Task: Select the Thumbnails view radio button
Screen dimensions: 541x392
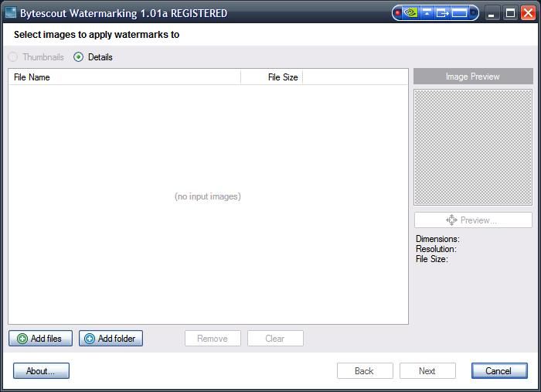Action: pyautogui.click(x=13, y=57)
